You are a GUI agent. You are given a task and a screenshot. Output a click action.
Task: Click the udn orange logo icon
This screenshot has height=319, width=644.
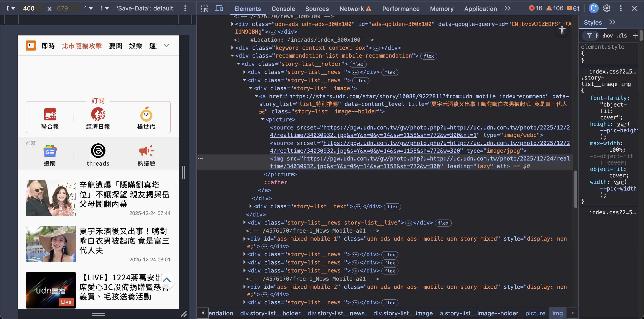31,46
